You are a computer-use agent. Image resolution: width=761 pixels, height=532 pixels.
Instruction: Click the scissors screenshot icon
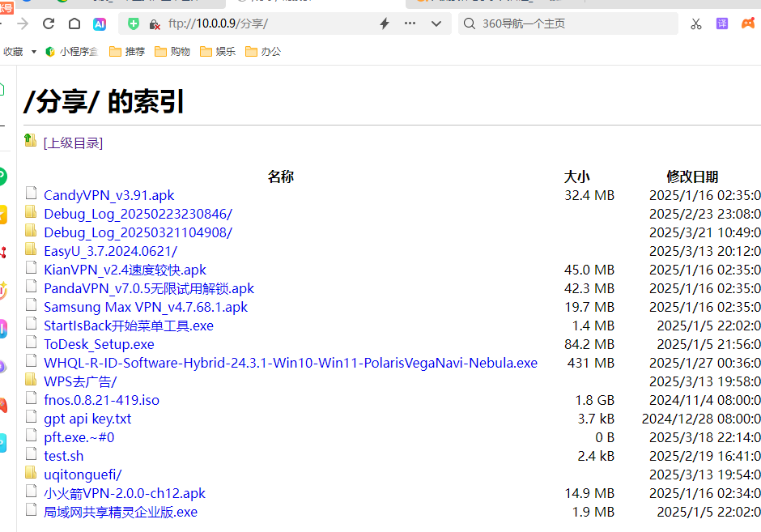coord(696,23)
